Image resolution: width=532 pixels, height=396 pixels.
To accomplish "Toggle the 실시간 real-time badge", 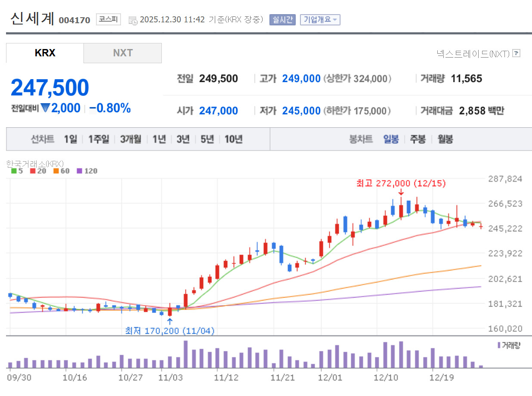I will [282, 20].
